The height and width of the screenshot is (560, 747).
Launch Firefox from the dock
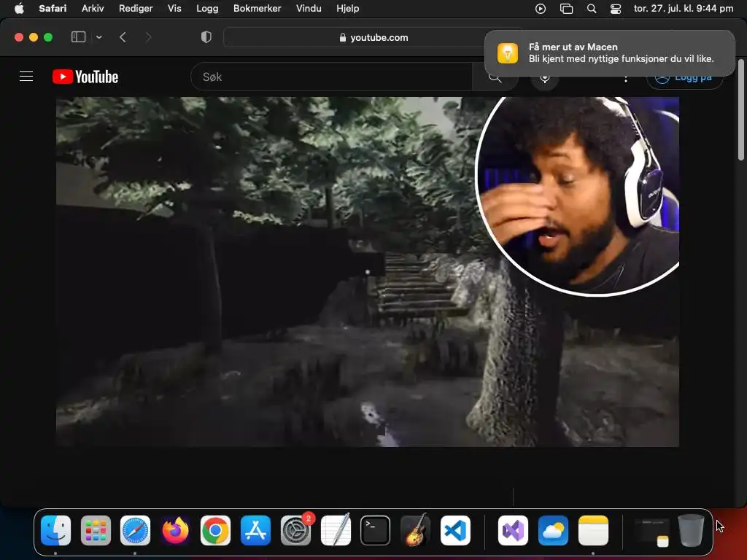[x=175, y=531]
